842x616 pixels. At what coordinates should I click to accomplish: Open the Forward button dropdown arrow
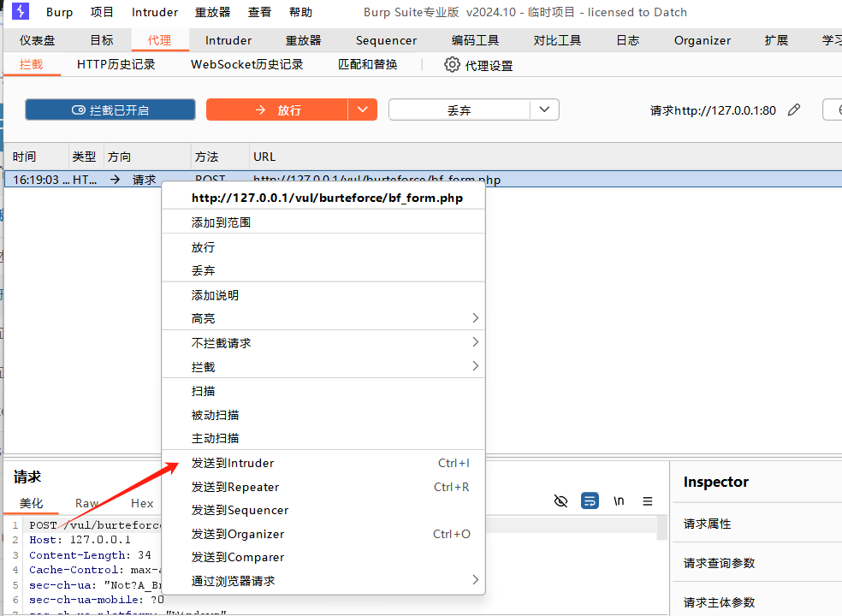363,110
